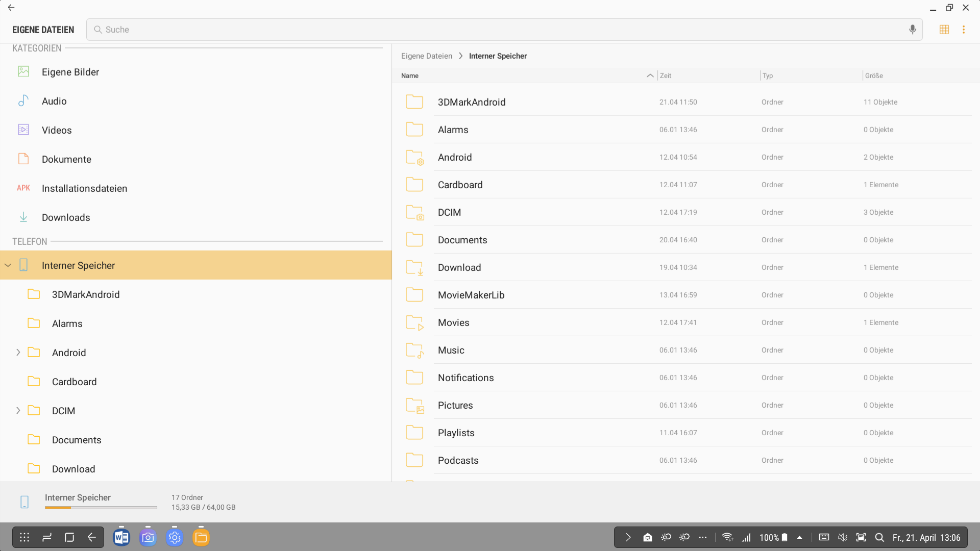Click the Interner Speicher storage usage bar
980x551 pixels.
pos(101,507)
